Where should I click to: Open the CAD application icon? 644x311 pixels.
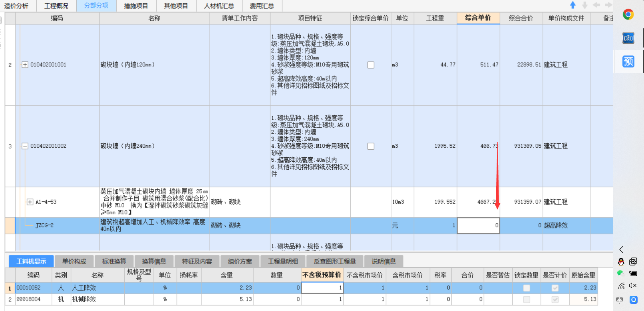tap(628, 38)
